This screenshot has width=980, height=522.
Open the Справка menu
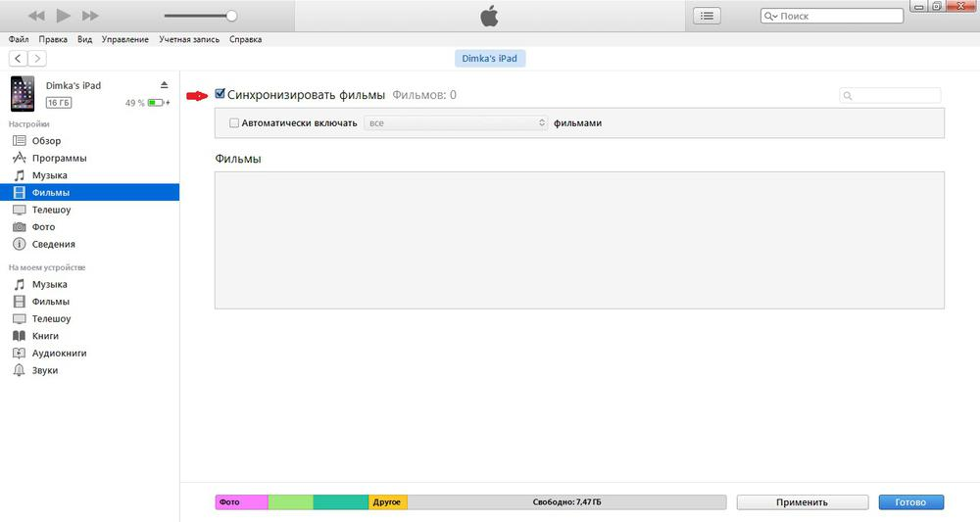(x=246, y=39)
